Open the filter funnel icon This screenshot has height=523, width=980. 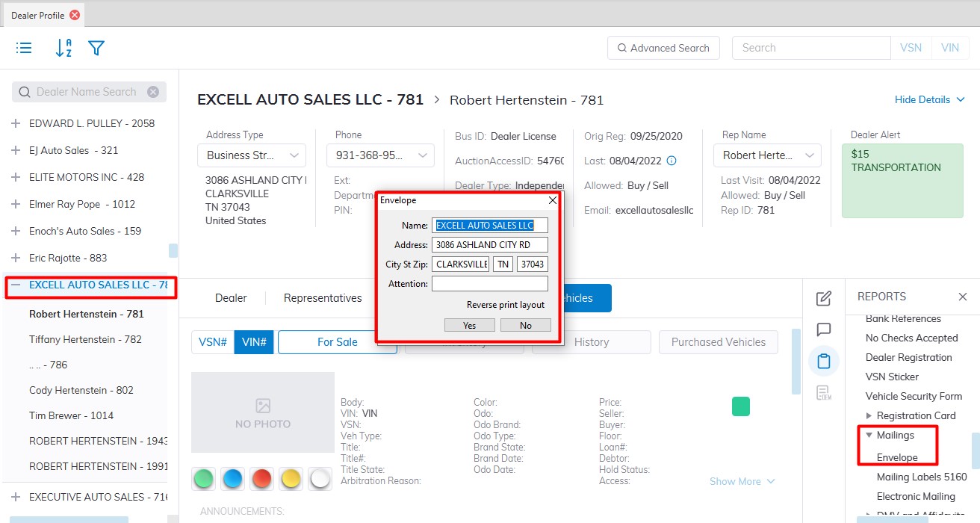coord(96,48)
